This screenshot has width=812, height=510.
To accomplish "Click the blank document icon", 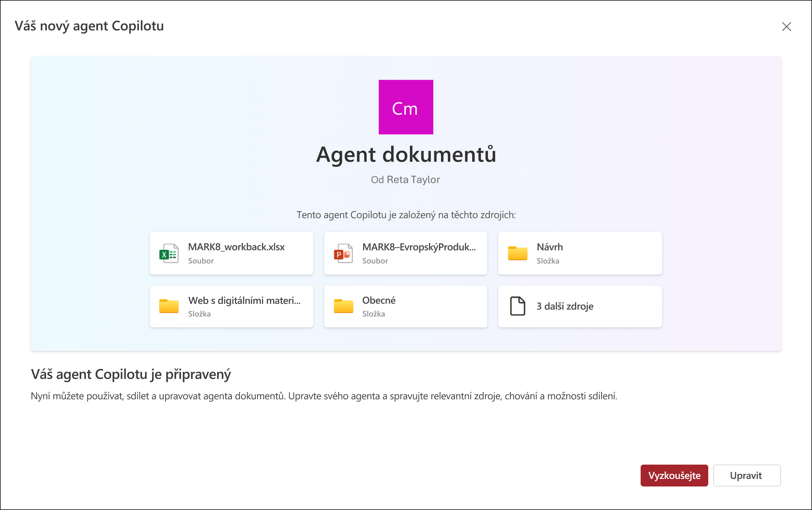I will click(518, 306).
